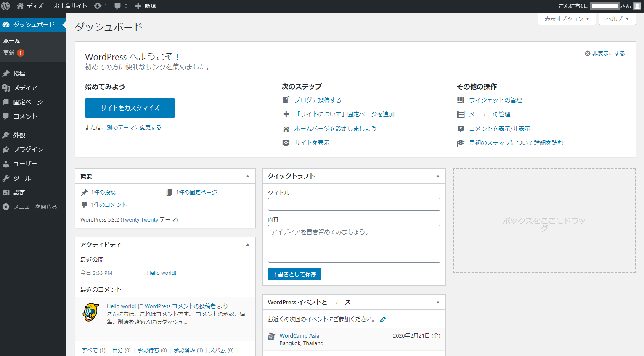Collapse the クイックドラフト widget with its arrow

pyautogui.click(x=438, y=176)
